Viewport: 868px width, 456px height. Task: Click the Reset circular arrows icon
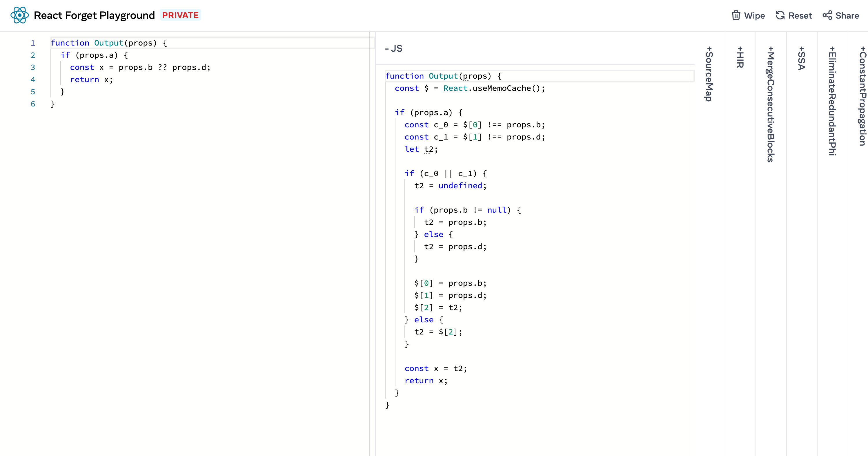pos(780,15)
